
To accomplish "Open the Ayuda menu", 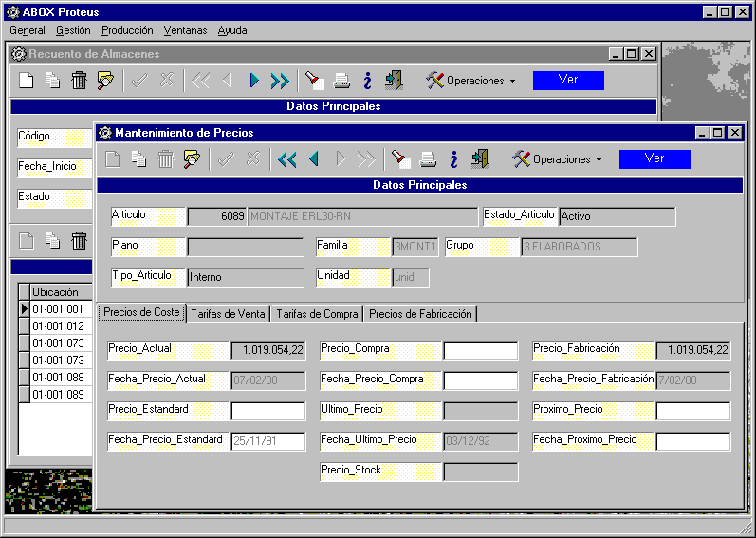I will (232, 30).
